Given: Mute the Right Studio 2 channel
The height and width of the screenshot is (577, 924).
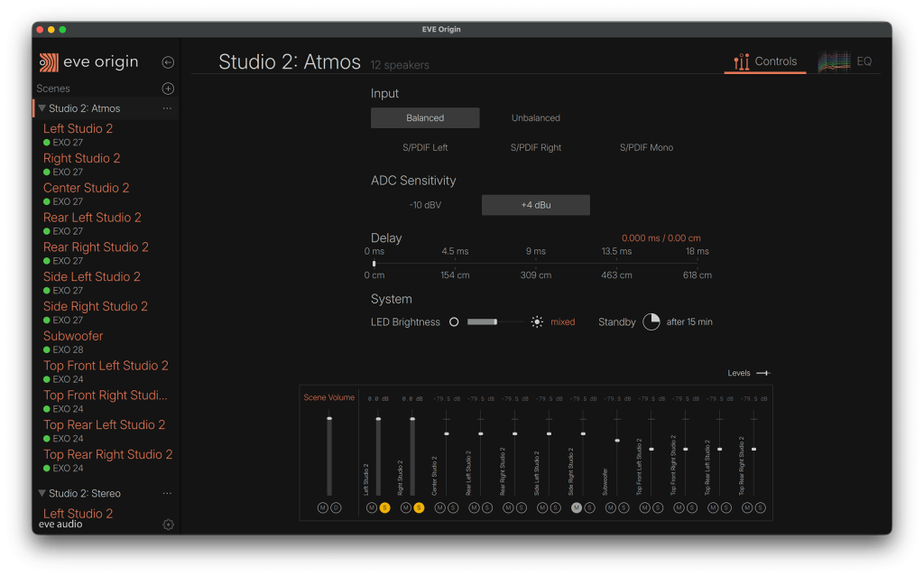Looking at the screenshot, I should pos(405,508).
